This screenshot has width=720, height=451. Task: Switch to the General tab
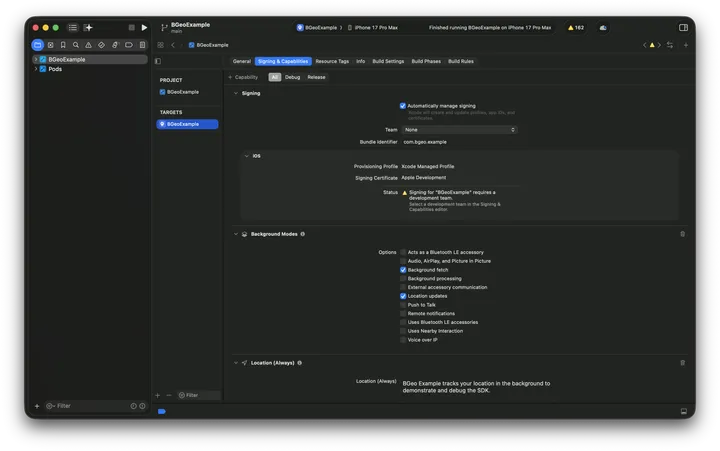tap(242, 61)
